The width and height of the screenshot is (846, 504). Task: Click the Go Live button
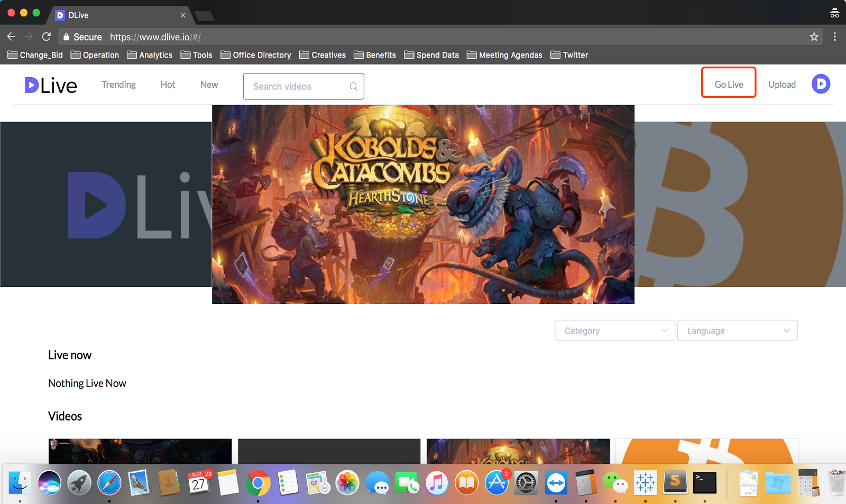pos(729,85)
